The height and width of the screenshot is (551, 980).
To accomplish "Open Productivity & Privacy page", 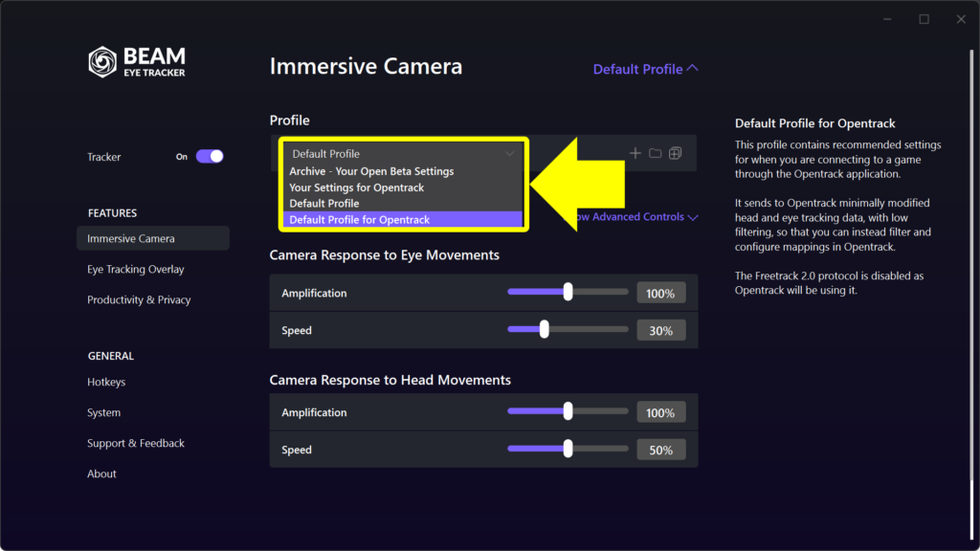I will [139, 299].
